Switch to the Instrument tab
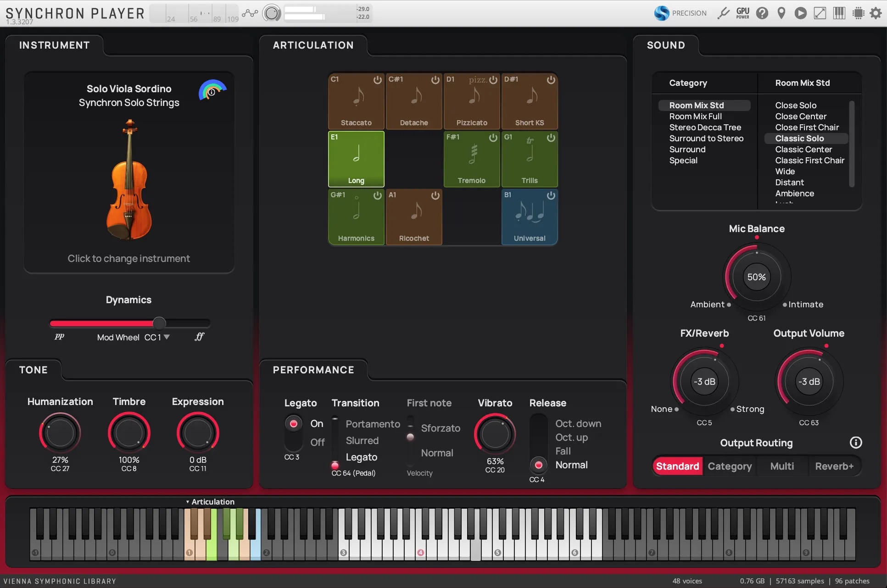The image size is (887, 588). coord(54,45)
